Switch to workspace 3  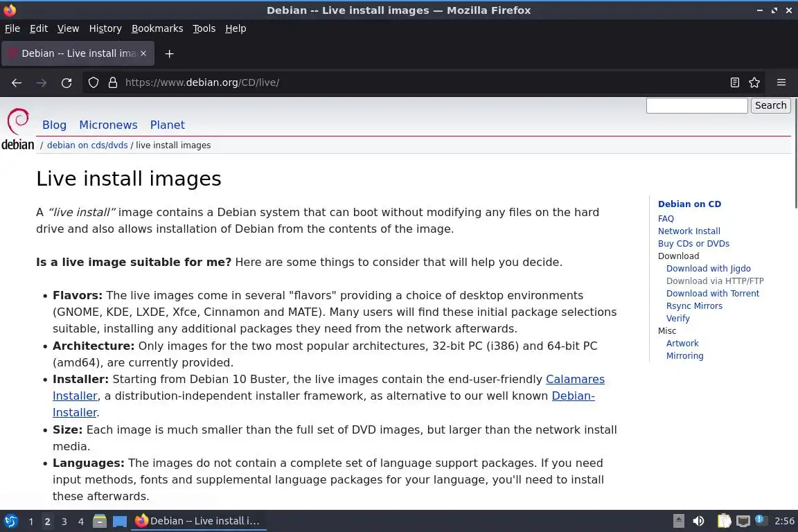(64, 522)
